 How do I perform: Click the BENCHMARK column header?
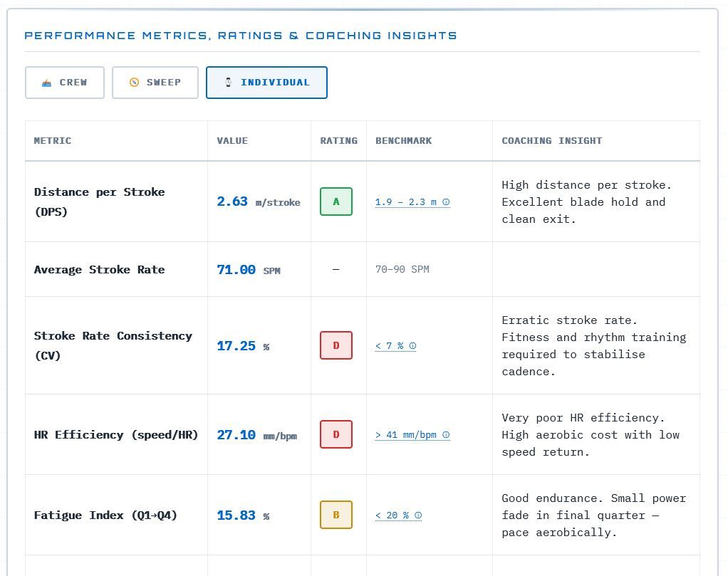pos(403,141)
